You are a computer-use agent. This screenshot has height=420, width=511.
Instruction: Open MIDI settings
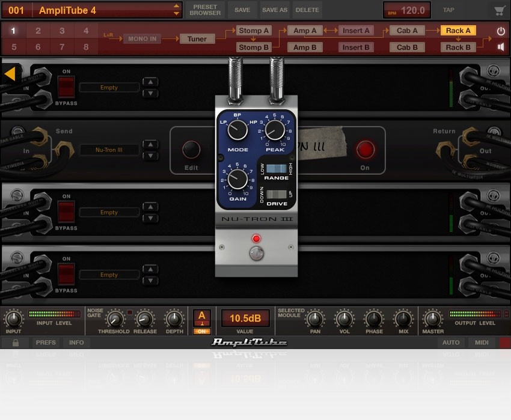click(x=482, y=342)
